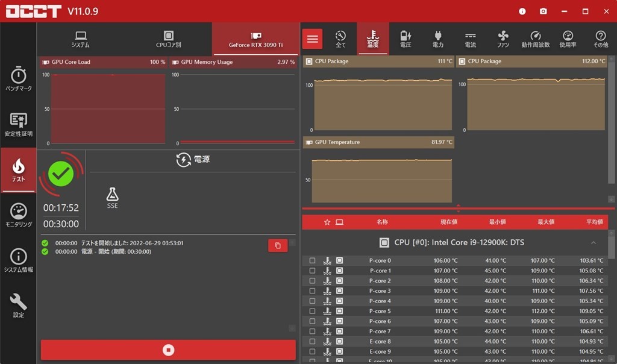Show the 電圧 voltage sensors
This screenshot has height=364, width=617.
click(406, 39)
